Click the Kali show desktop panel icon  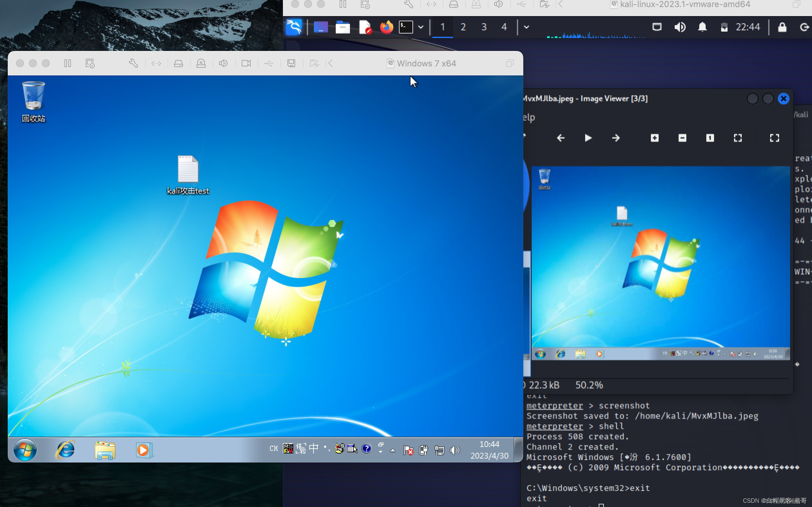pyautogui.click(x=321, y=27)
